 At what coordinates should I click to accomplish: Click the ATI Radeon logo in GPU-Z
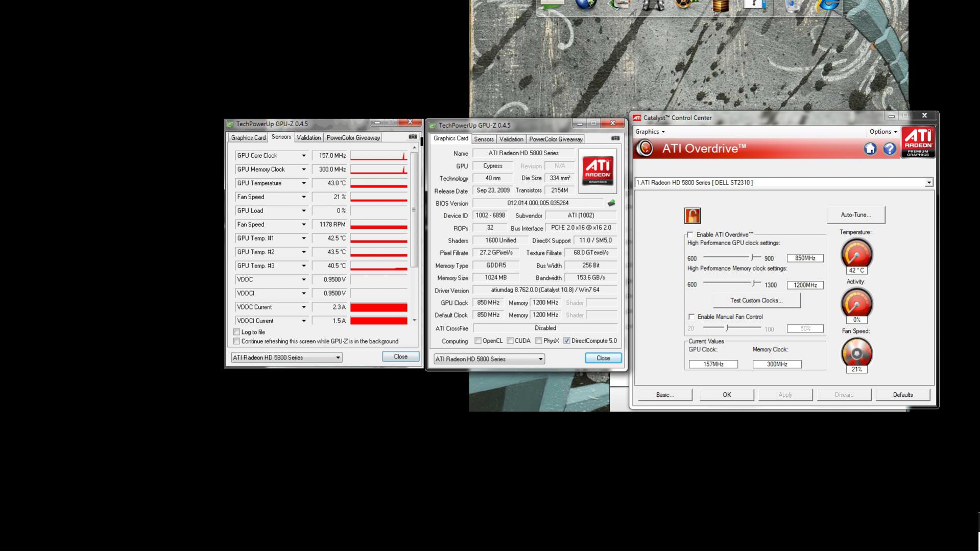tap(597, 171)
